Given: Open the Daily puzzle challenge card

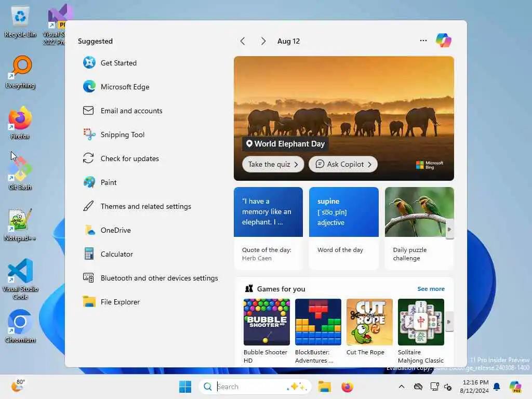Looking at the screenshot, I should pyautogui.click(x=419, y=229).
